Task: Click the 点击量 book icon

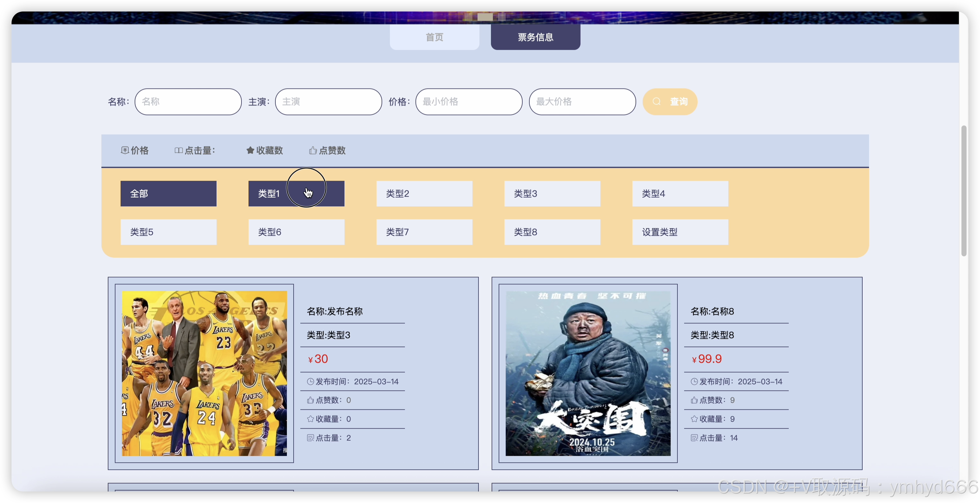Action: [x=178, y=150]
